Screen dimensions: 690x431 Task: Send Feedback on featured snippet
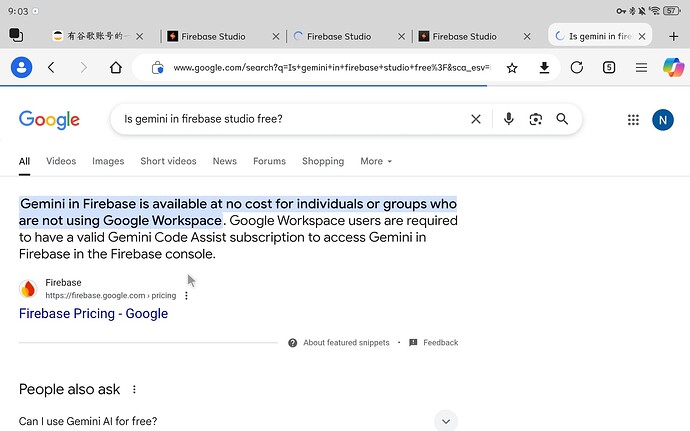(434, 343)
